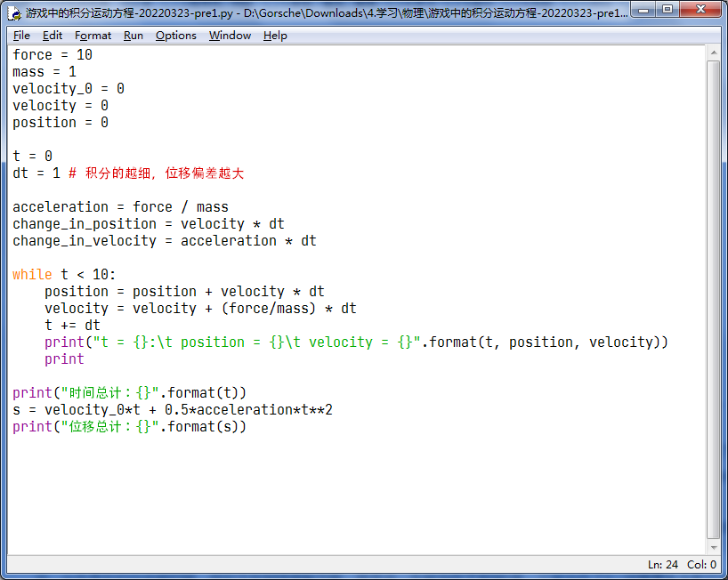Click the print line with '位移总计'
Screen dimensions: 728x580
click(x=129, y=427)
